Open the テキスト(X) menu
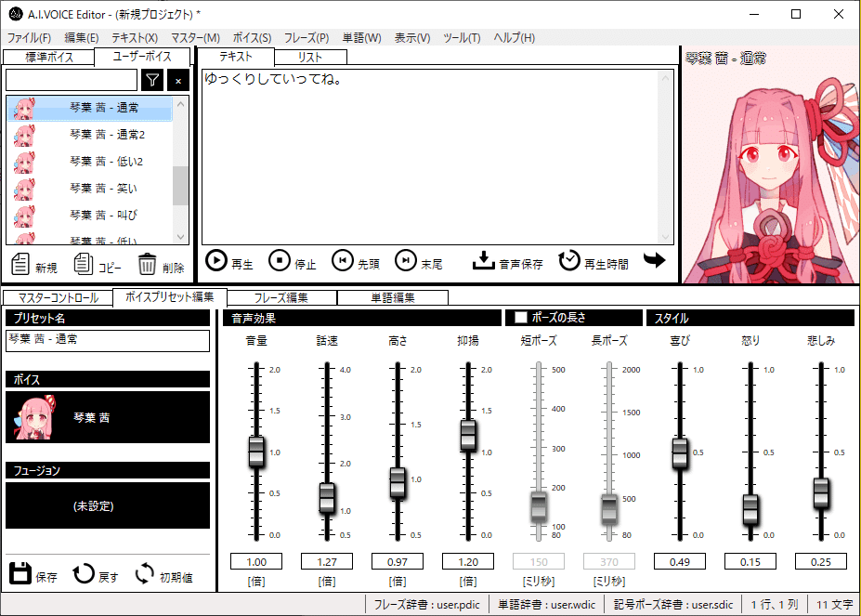 pos(135,38)
